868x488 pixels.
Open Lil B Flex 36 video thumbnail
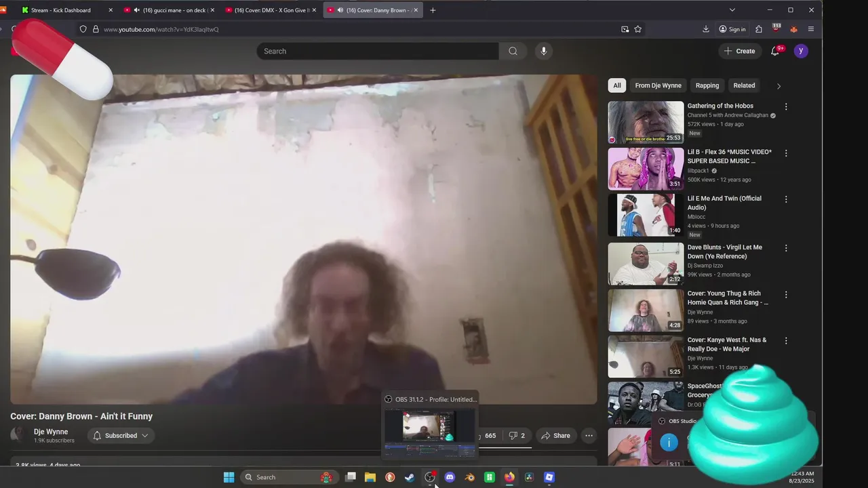pyautogui.click(x=646, y=169)
